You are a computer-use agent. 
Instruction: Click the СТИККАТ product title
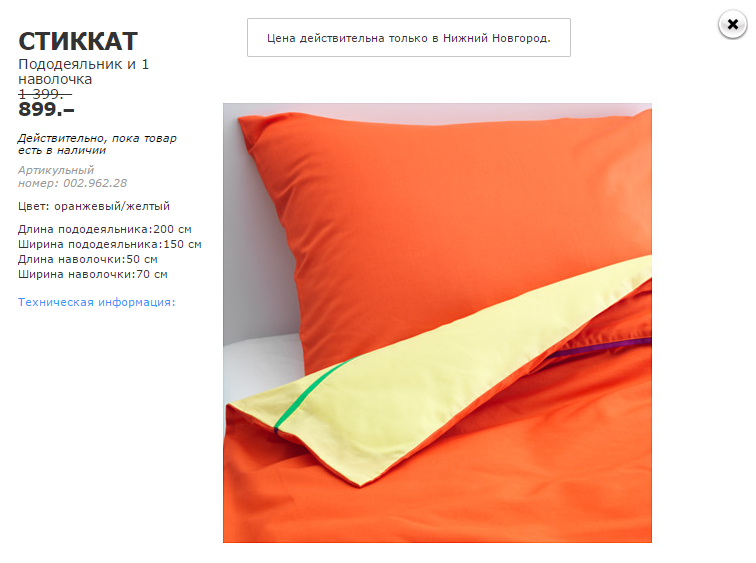78,41
